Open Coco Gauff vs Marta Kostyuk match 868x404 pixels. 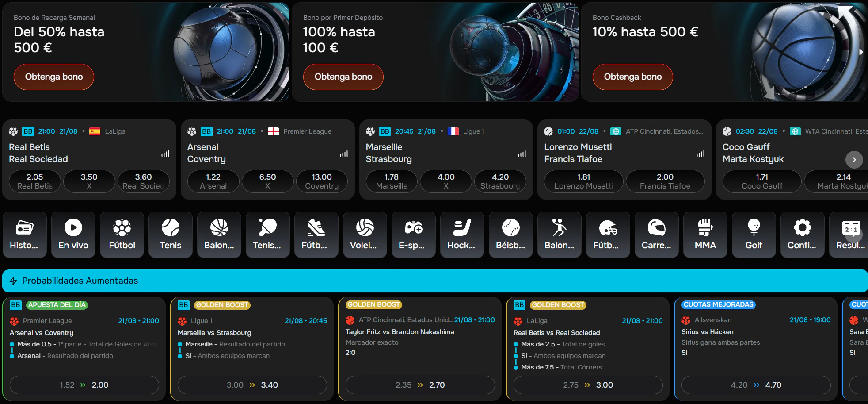pyautogui.click(x=753, y=153)
